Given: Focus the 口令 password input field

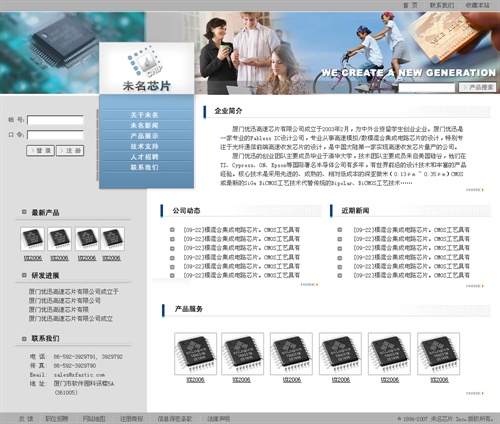Looking at the screenshot, I should (x=55, y=135).
